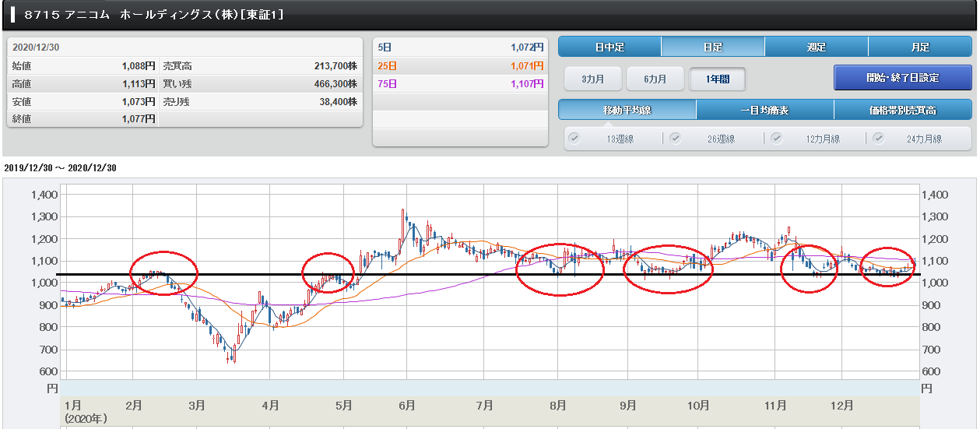Click the 始値 1,088円 value
The height and width of the screenshot is (429, 980).
[x=139, y=66]
